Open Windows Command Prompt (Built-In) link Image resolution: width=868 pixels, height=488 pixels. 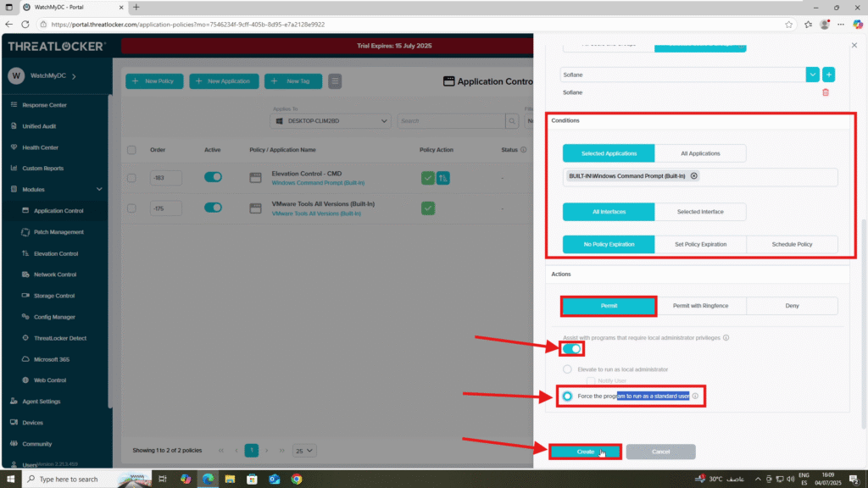[x=318, y=183]
